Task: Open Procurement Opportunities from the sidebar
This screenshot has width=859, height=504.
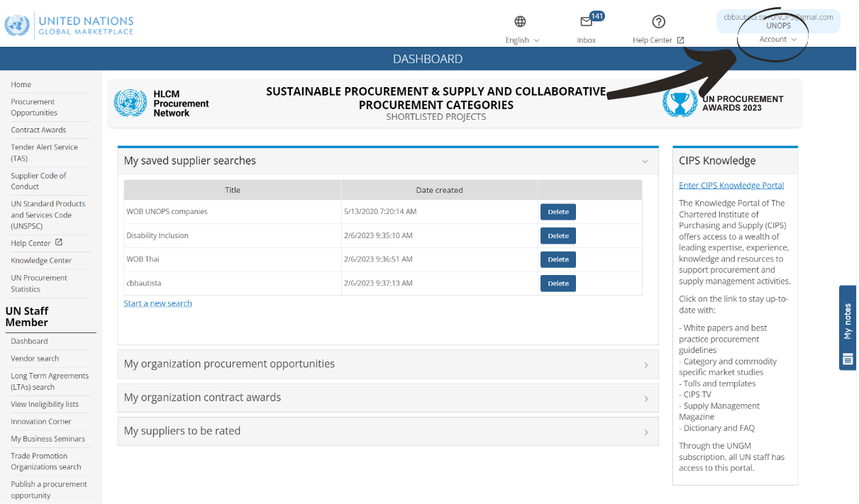Action: click(33, 107)
